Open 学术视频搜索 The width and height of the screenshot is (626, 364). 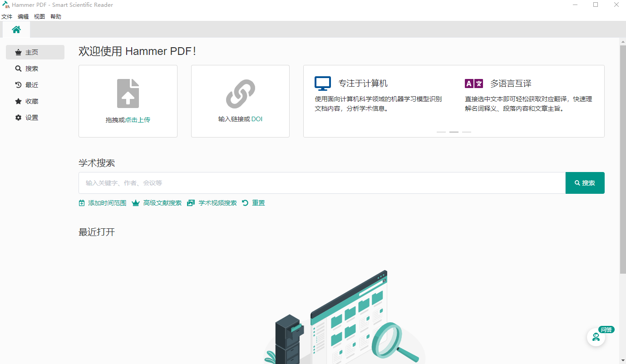[218, 203]
